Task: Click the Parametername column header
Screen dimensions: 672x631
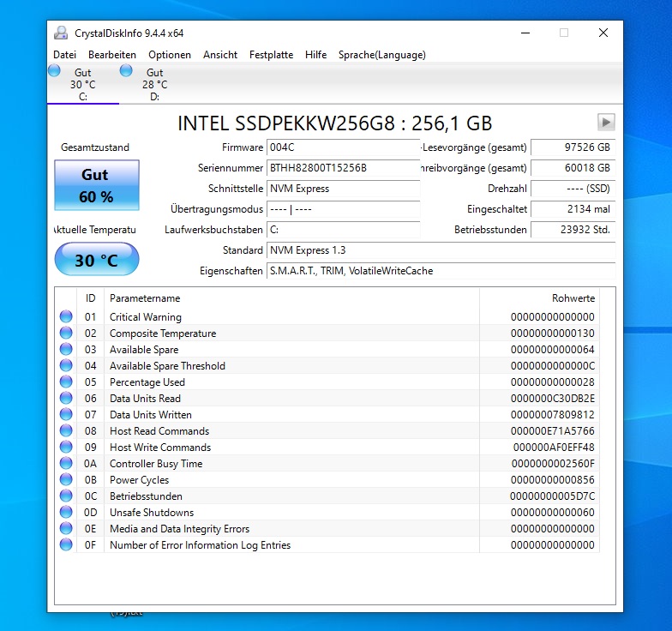Action: click(291, 298)
